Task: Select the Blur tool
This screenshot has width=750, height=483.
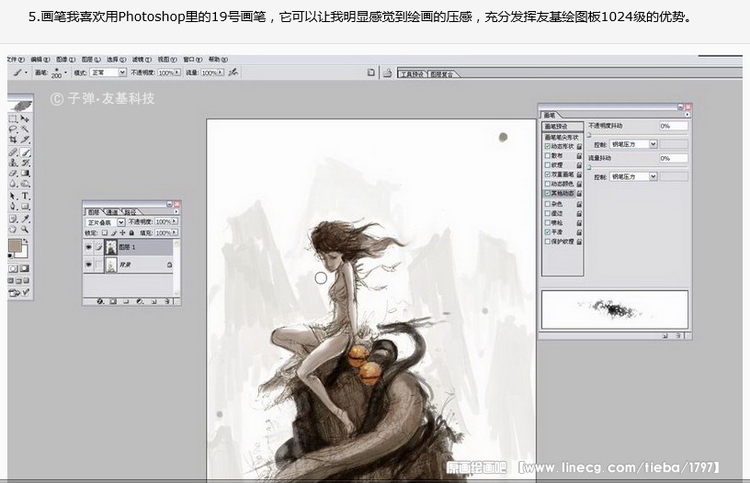Action: [13, 184]
